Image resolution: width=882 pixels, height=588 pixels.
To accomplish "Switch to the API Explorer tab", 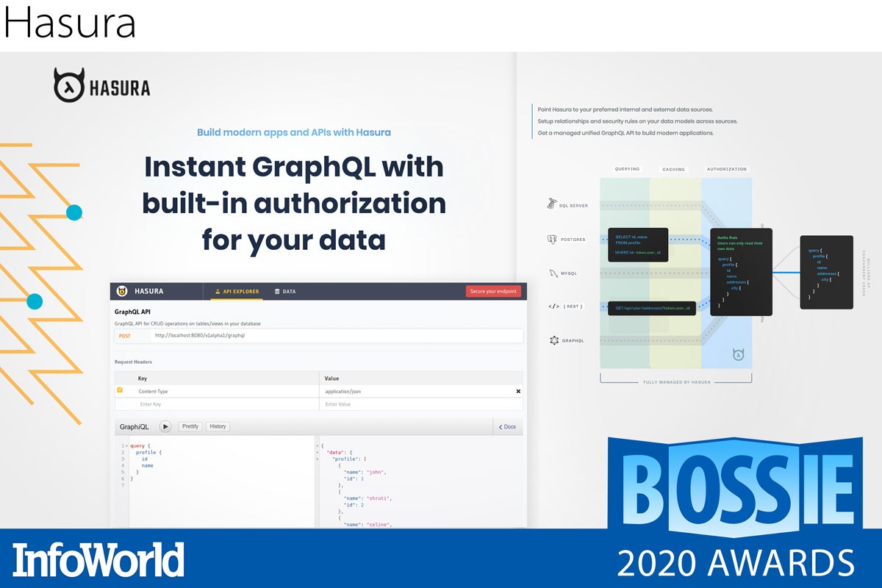I will [x=237, y=292].
